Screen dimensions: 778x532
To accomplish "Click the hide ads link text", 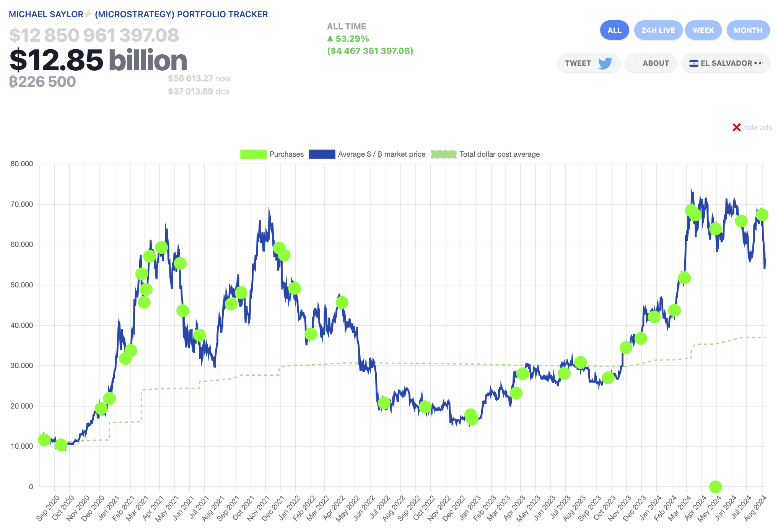I will (x=757, y=127).
